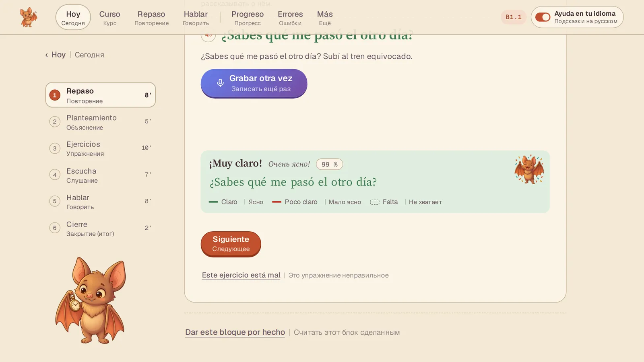Click the bat mascot logo in header
644x362 pixels.
coord(29,17)
